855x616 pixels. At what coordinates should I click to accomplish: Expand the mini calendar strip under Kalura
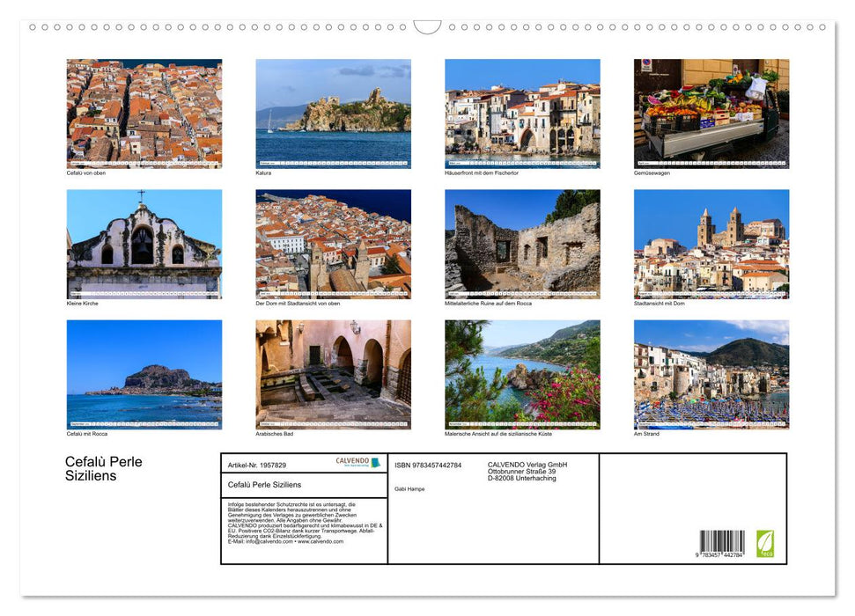(x=333, y=163)
